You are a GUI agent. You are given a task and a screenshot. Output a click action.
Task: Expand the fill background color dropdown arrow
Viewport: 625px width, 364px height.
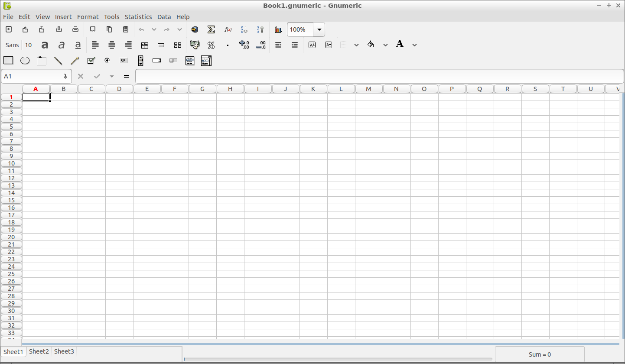point(385,45)
